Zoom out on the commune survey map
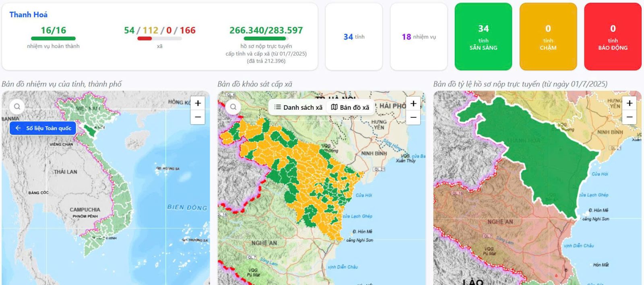The image size is (644, 285). coord(413,117)
